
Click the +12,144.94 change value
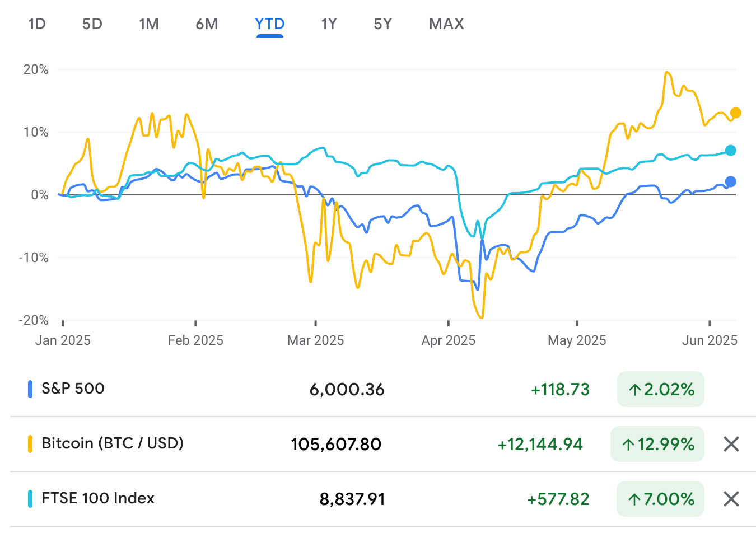540,445
